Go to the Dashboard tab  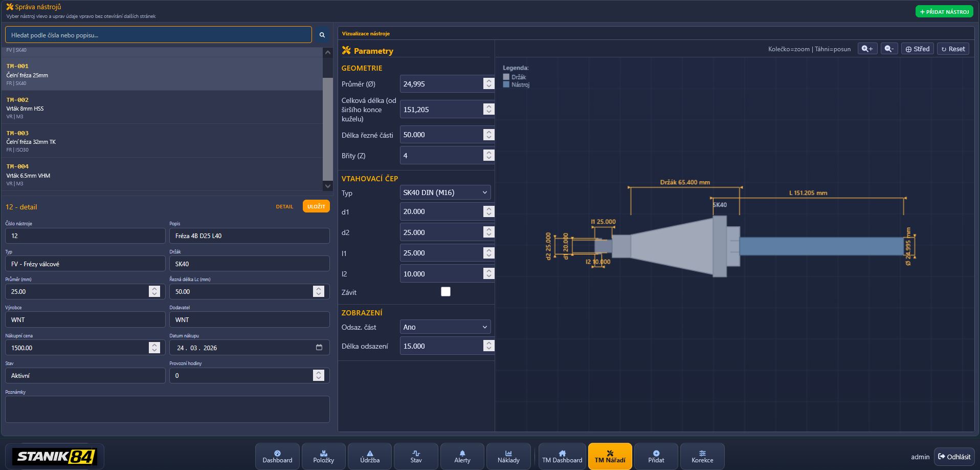[x=277, y=456]
